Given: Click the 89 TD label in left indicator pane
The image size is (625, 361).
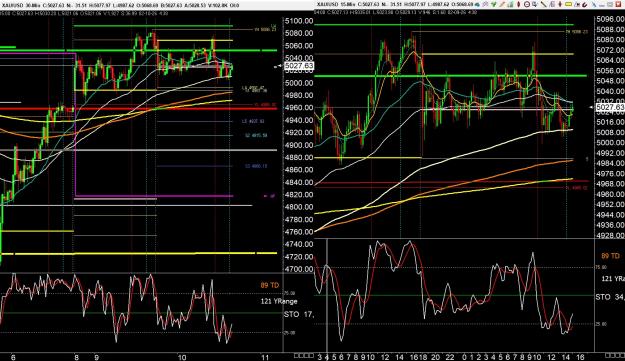Looking at the screenshot, I should tap(269, 285).
